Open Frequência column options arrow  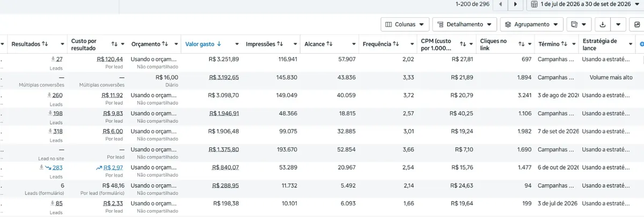click(x=412, y=44)
